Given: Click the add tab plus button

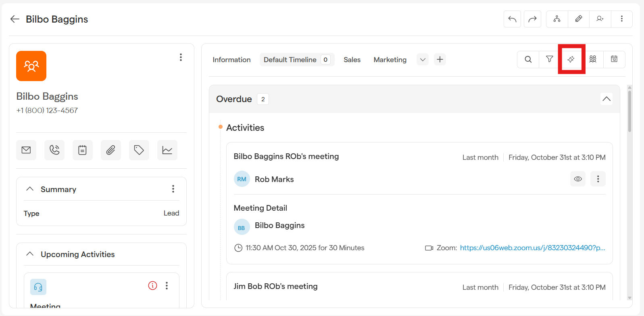Looking at the screenshot, I should point(440,60).
